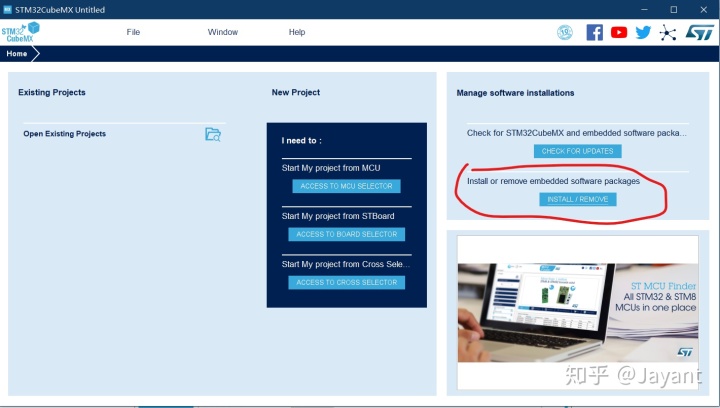
Task: Click the ST community network icon
Action: coord(668,33)
